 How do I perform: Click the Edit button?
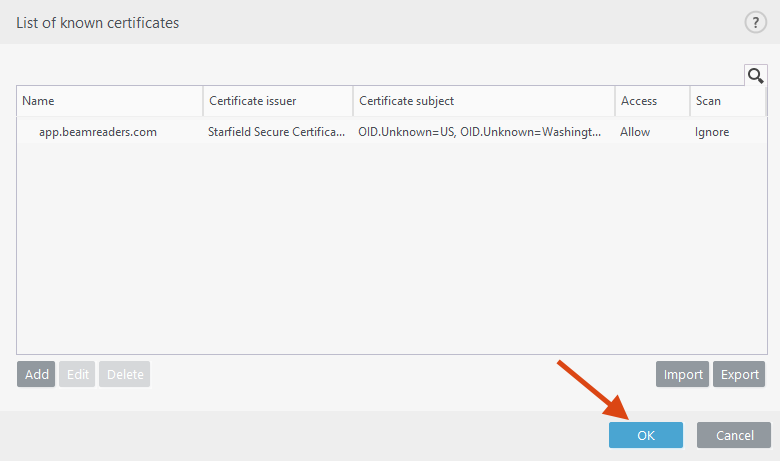[77, 375]
